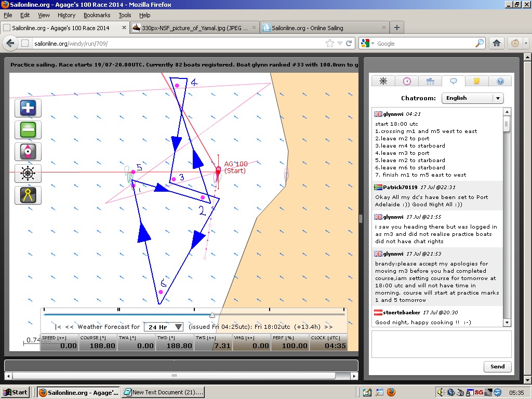Screen dimensions: 532x399
Task: Click the blue seagull globe tray icon
Action: [x=498, y=392]
